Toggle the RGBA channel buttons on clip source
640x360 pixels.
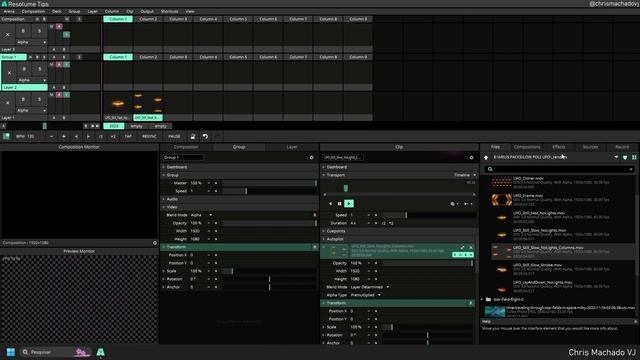click(x=463, y=255)
